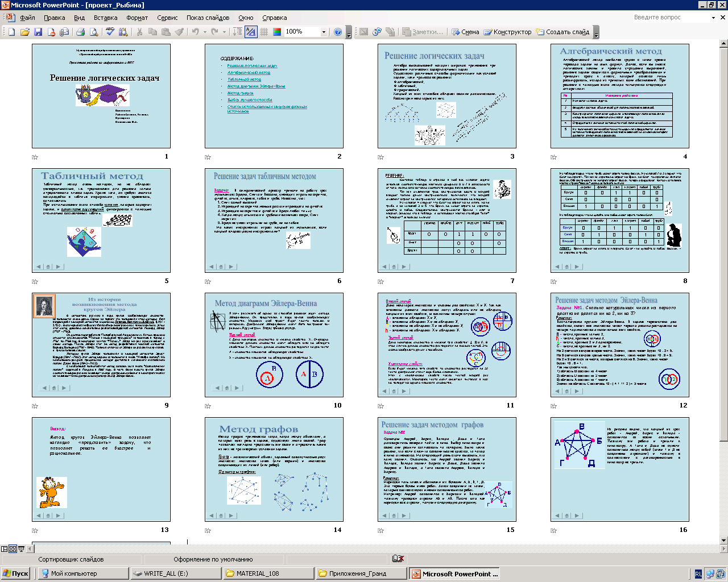
Task: Save the presentation with the floppy disk icon
Action: click(x=38, y=32)
